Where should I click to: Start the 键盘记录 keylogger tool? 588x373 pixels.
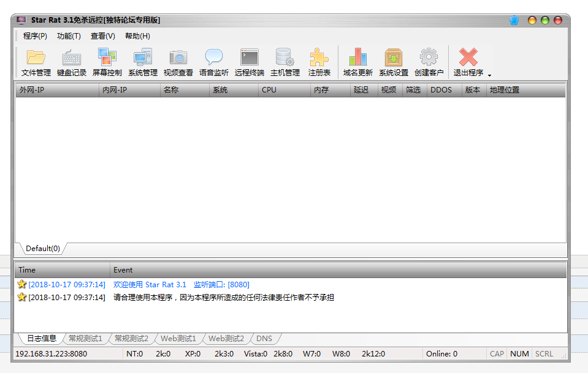[72, 62]
